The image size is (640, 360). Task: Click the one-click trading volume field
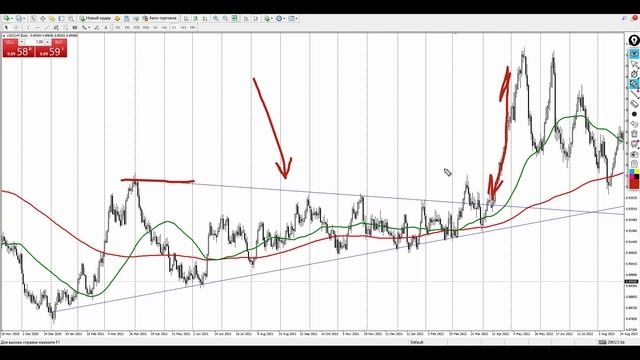[x=37, y=42]
